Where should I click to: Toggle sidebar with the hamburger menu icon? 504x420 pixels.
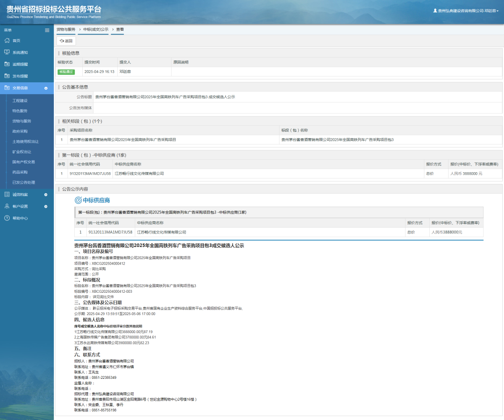[x=47, y=30]
